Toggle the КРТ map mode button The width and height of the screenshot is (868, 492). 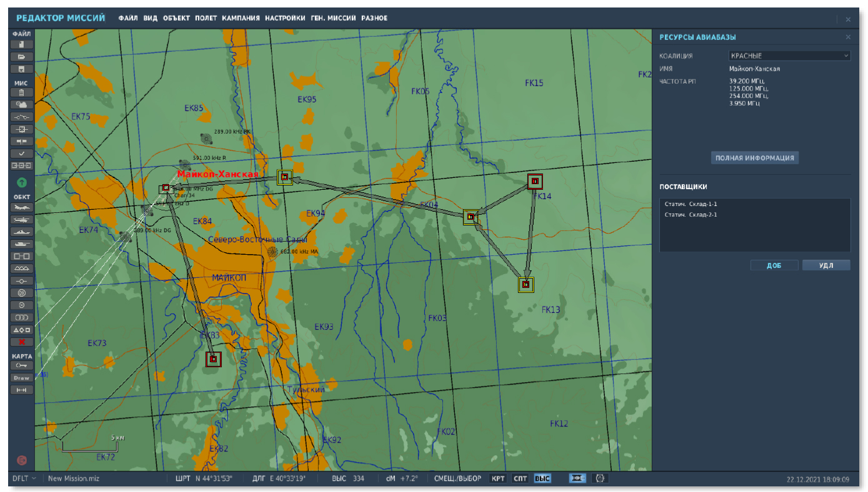click(498, 479)
